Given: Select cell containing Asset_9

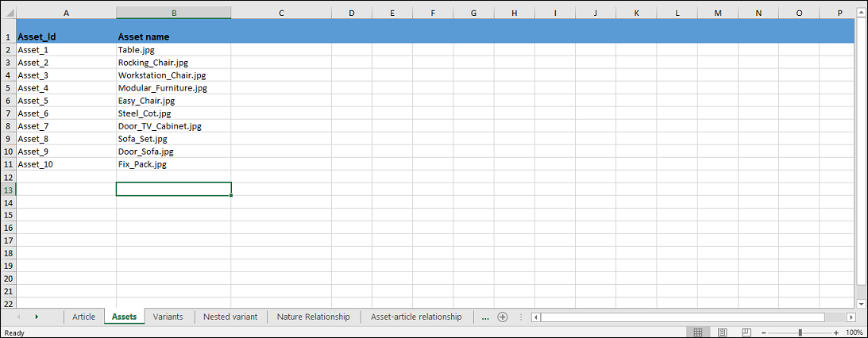Looking at the screenshot, I should 67,152.
